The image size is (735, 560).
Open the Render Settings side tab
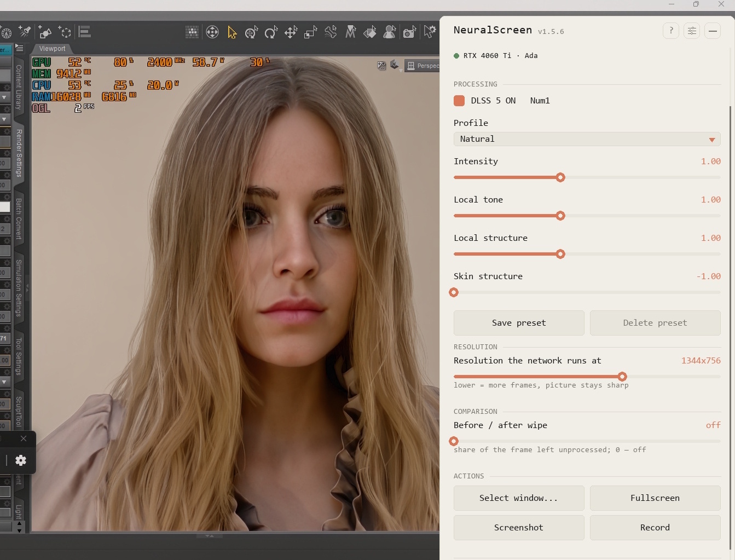click(19, 153)
